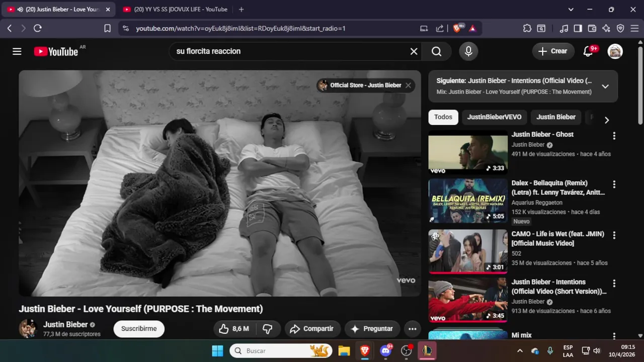Open the Windows Start button
The image size is (644, 362).
(217, 350)
